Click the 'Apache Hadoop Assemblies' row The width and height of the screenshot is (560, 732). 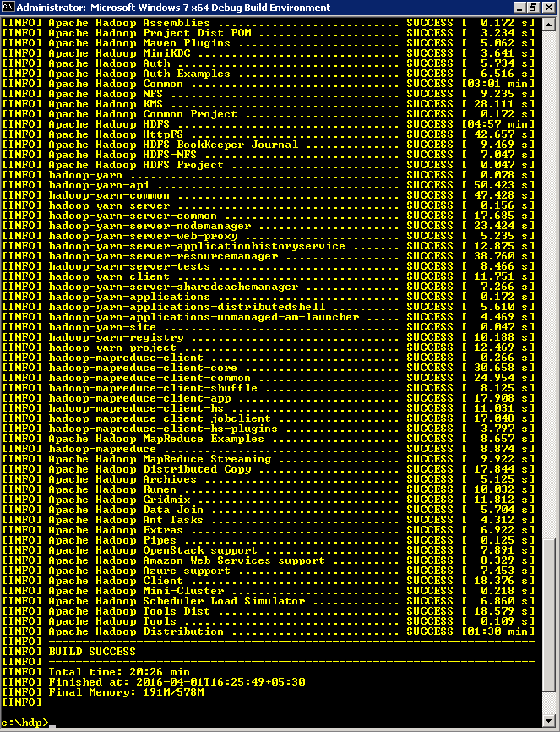[x=269, y=23]
